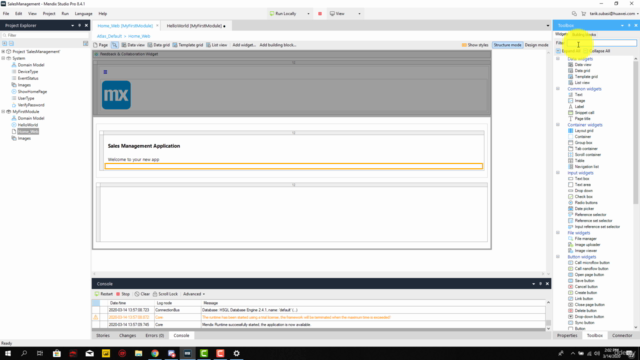Collapse all icon in Project Explorer
The width and height of the screenshot is (640, 360).
click(x=11, y=43)
